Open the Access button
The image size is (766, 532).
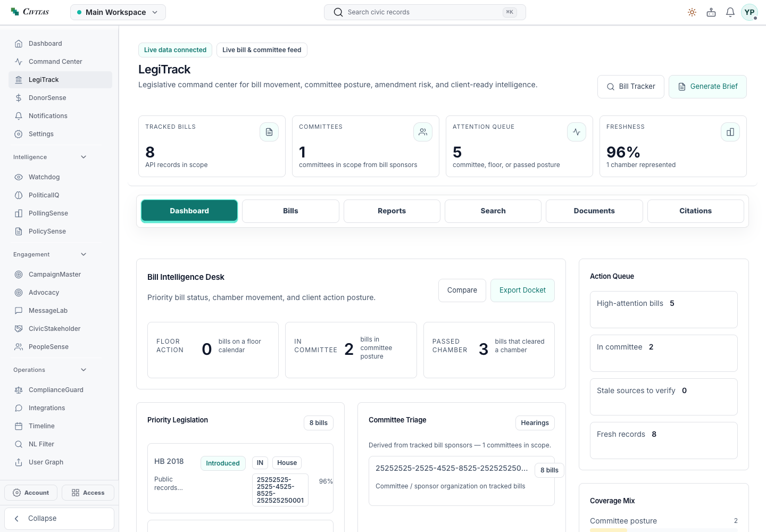[x=88, y=493]
